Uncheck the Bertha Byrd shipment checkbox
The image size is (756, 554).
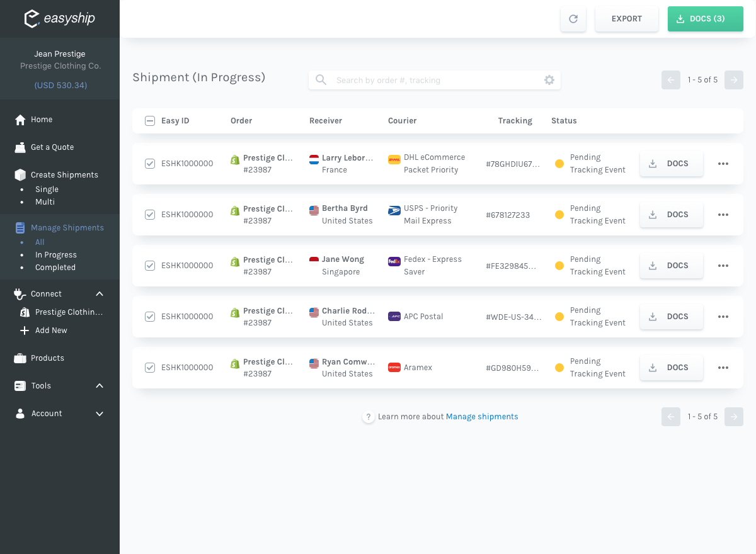(150, 215)
